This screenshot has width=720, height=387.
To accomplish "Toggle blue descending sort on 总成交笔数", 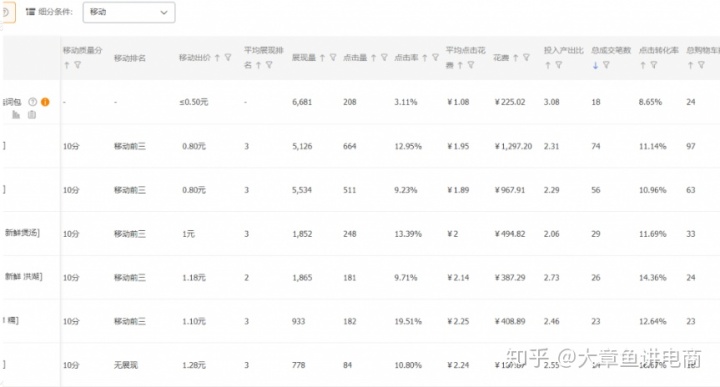I will pyautogui.click(x=596, y=65).
